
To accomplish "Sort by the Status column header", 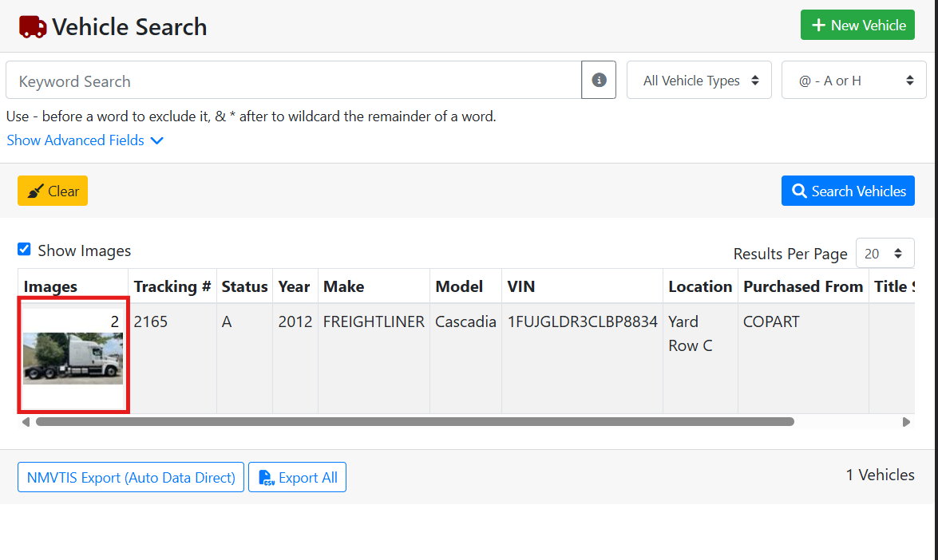I will point(244,286).
